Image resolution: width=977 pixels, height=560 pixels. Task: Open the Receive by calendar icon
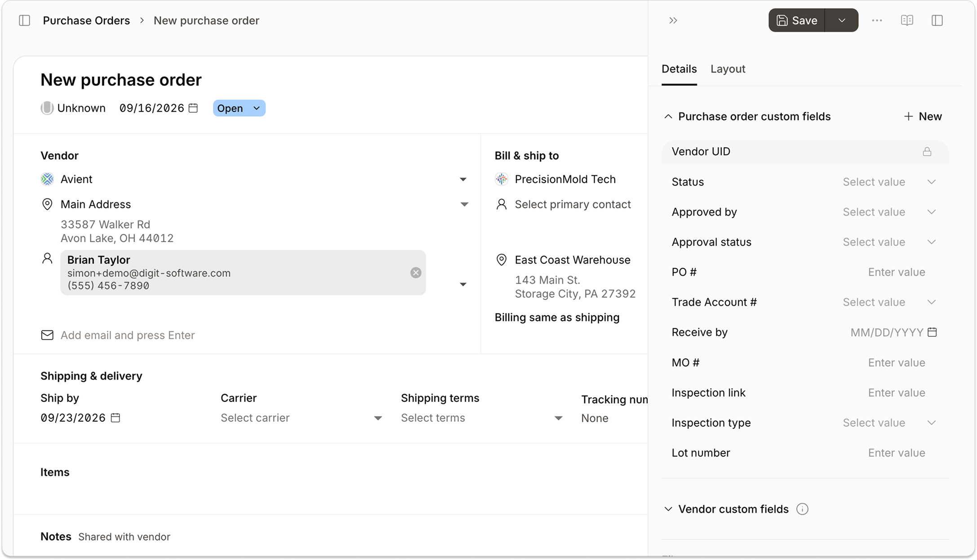933,332
